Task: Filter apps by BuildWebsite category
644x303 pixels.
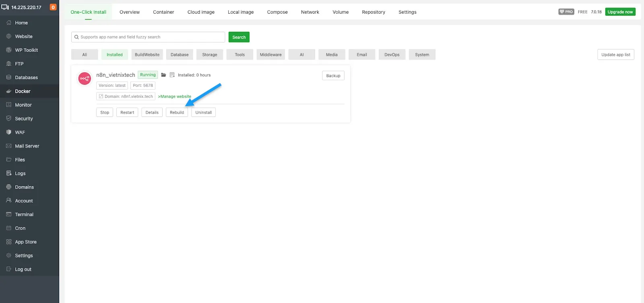Action: point(147,55)
